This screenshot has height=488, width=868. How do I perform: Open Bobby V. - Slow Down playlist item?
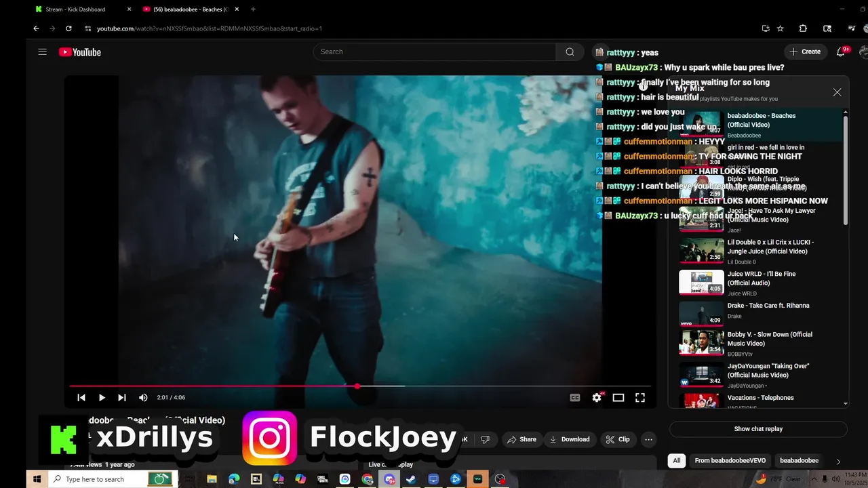[x=759, y=343]
